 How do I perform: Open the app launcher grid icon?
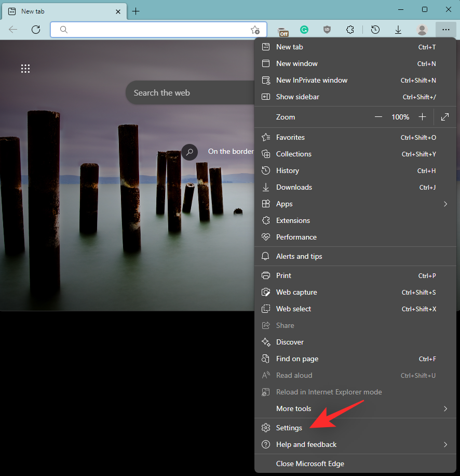25,69
